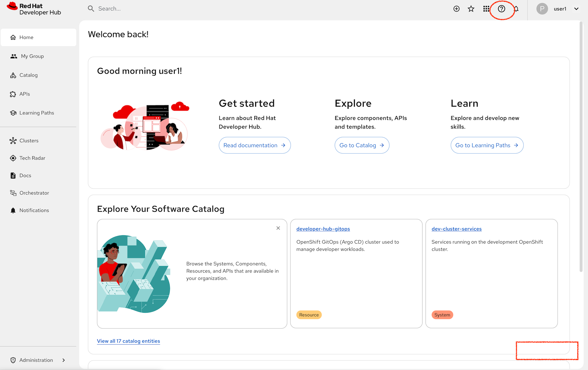Open Catalog from the sidebar

(28, 75)
